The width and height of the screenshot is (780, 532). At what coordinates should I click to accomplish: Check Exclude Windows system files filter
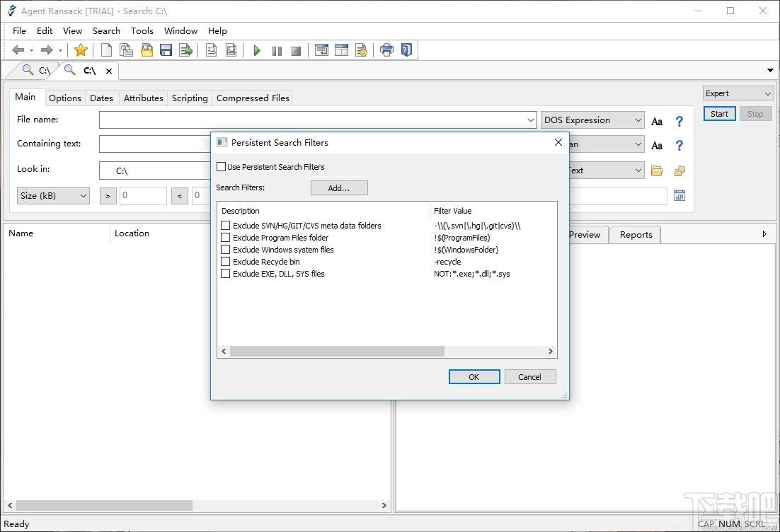pos(225,249)
